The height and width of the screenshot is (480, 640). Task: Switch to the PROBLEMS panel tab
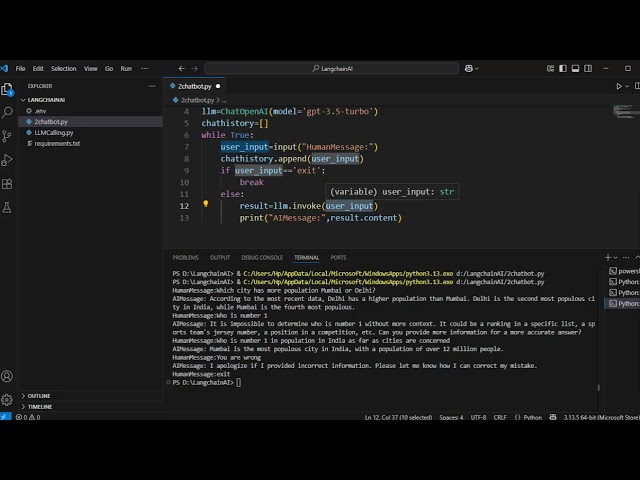click(x=185, y=258)
